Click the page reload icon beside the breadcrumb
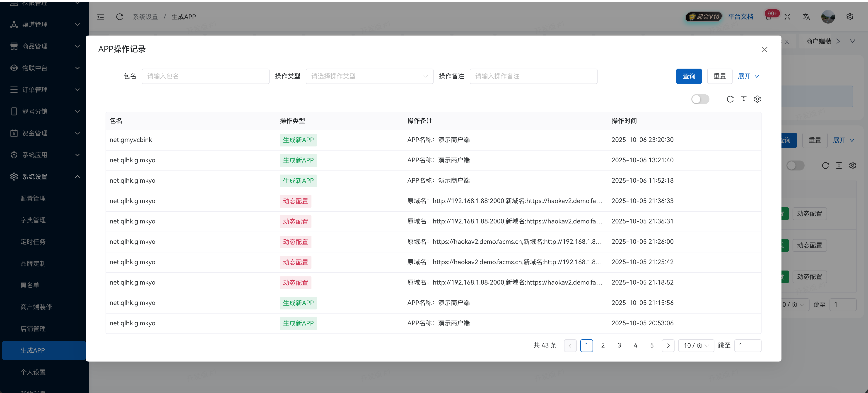The image size is (868, 393). coord(119,17)
